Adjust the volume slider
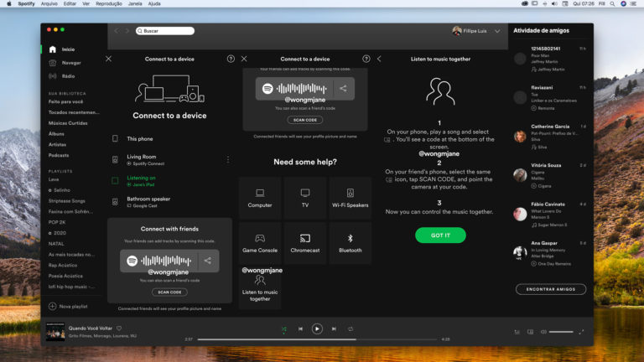Screen dimensions: 644x362 561,332
